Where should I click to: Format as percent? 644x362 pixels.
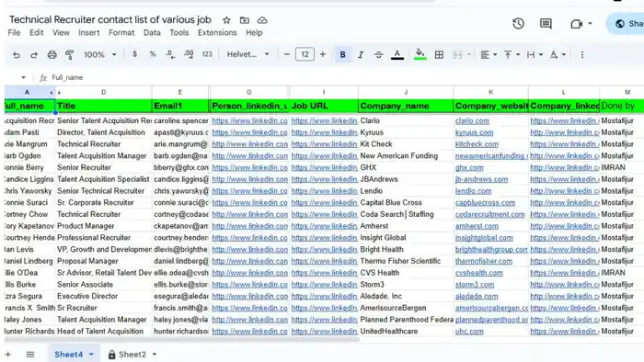point(153,54)
